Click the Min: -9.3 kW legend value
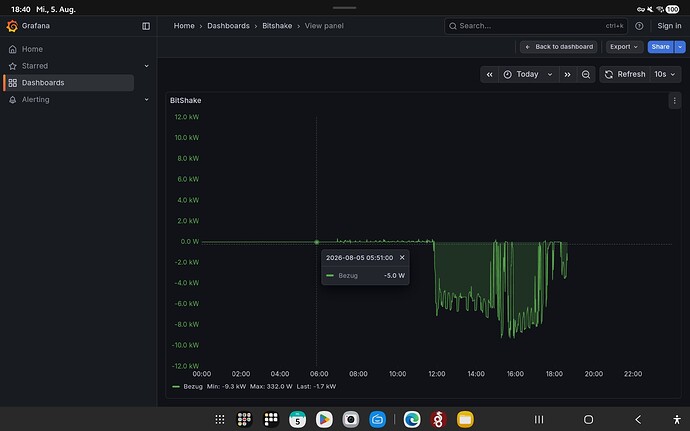The height and width of the screenshot is (431, 690). [226, 387]
